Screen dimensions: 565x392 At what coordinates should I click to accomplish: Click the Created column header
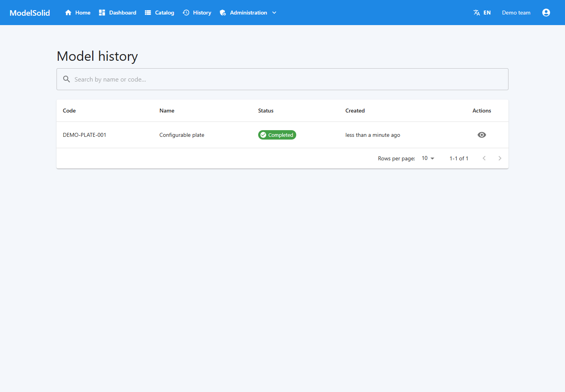click(x=355, y=111)
